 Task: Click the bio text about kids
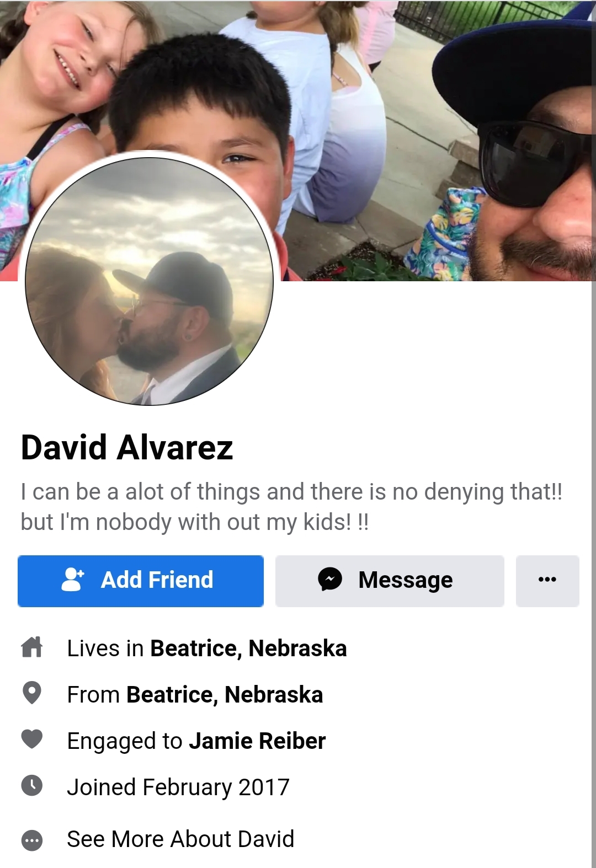291,507
